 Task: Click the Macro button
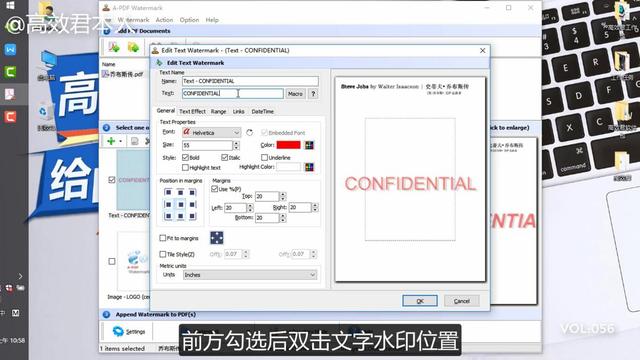click(295, 94)
